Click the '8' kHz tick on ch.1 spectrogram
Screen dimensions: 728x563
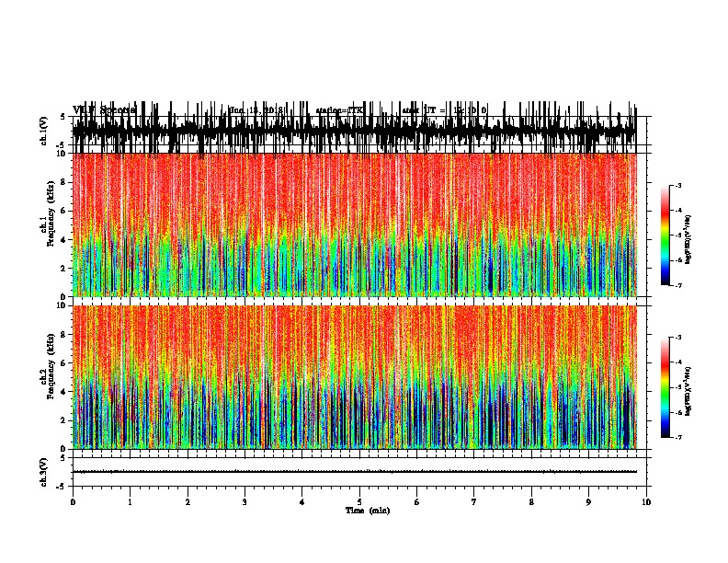[64, 182]
